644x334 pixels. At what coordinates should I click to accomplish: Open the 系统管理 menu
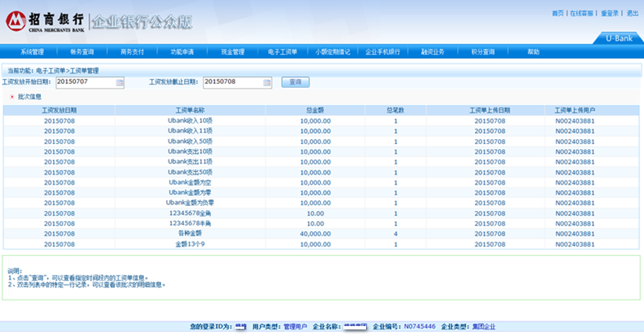tap(32, 52)
